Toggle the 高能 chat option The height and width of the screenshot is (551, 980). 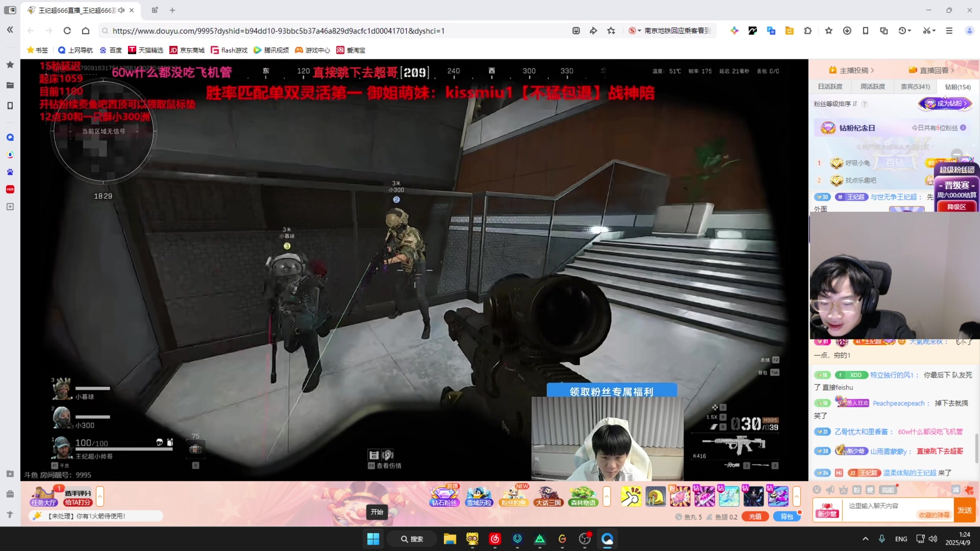click(x=887, y=490)
